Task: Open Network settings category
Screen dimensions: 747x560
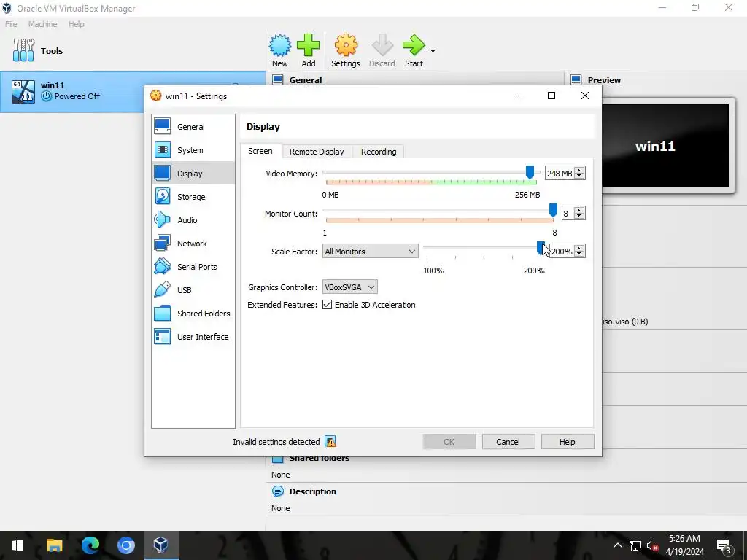Action: (x=193, y=244)
